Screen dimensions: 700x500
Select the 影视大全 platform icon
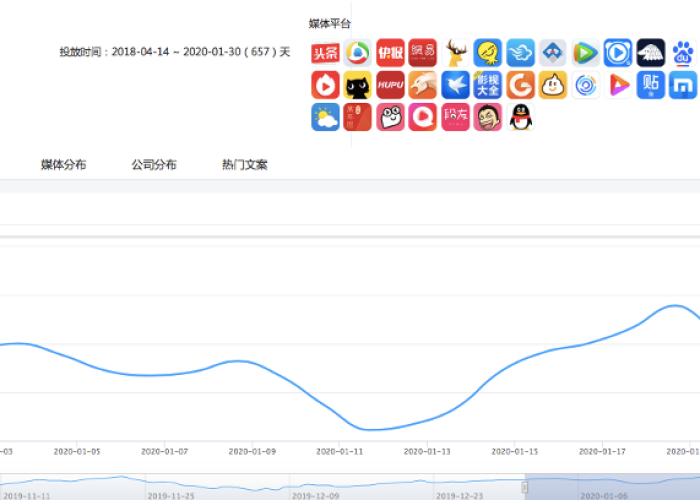[488, 85]
